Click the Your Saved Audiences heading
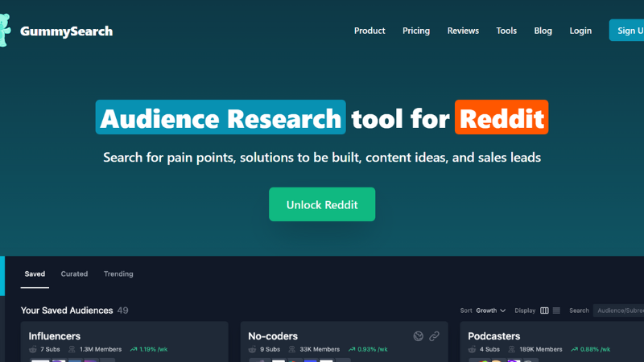644x362 pixels. (x=67, y=311)
